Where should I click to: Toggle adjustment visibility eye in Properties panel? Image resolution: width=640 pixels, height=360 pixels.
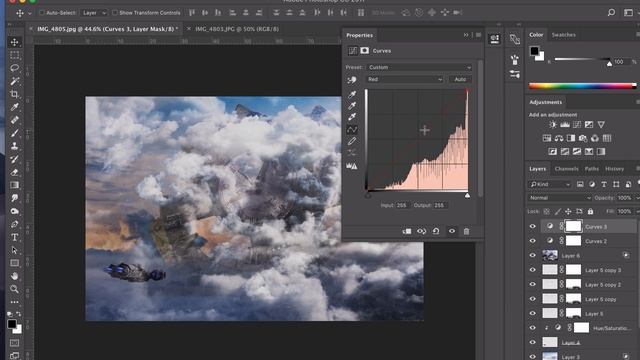click(x=451, y=231)
